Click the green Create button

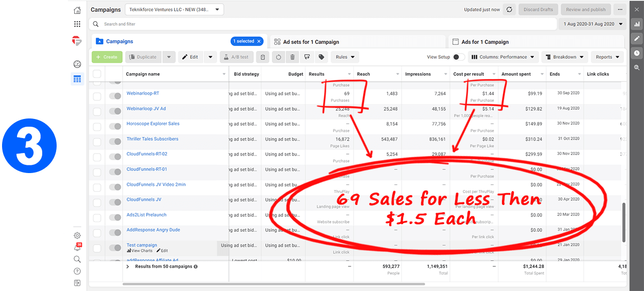click(x=107, y=57)
